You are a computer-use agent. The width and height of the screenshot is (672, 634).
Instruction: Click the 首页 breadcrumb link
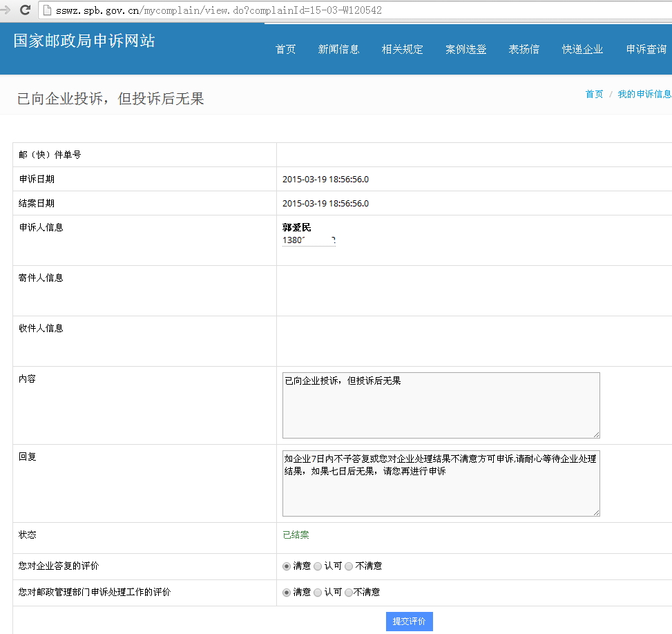pos(594,94)
